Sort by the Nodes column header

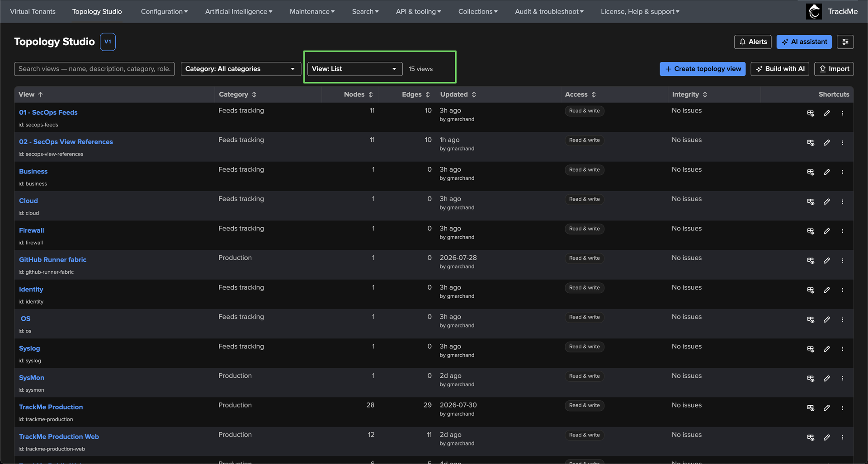coord(358,94)
